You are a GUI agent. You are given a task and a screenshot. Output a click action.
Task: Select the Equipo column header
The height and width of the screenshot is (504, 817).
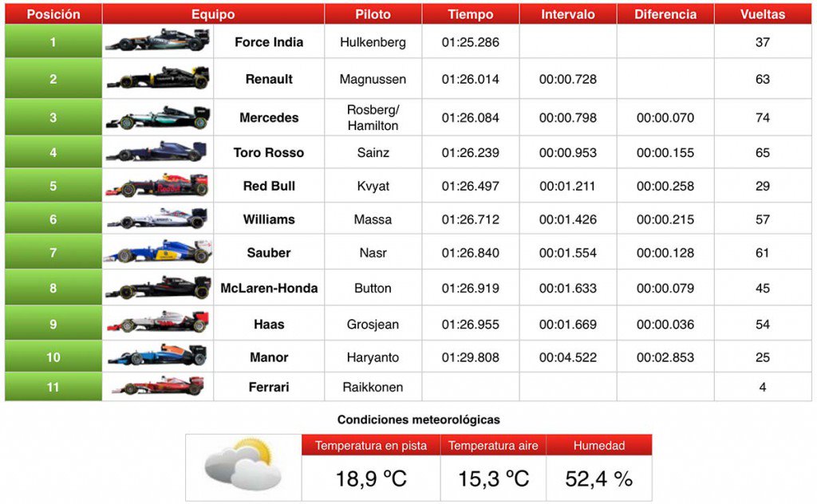[213, 14]
